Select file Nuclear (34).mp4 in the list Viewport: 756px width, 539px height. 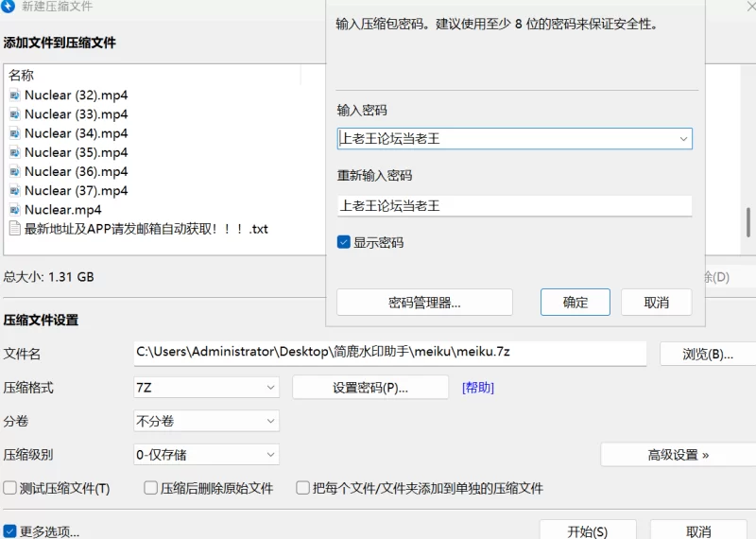[x=77, y=133]
